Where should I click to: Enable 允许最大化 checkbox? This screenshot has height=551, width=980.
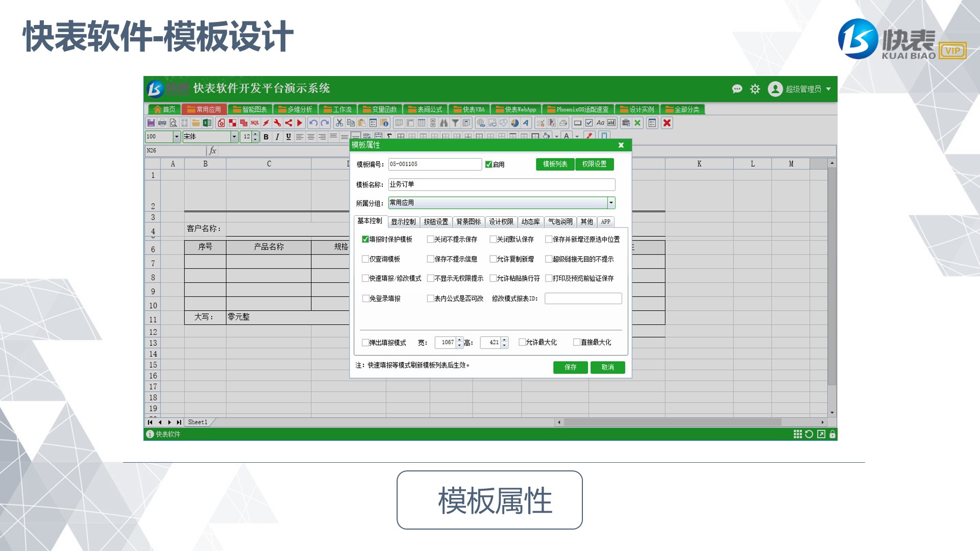coord(522,342)
